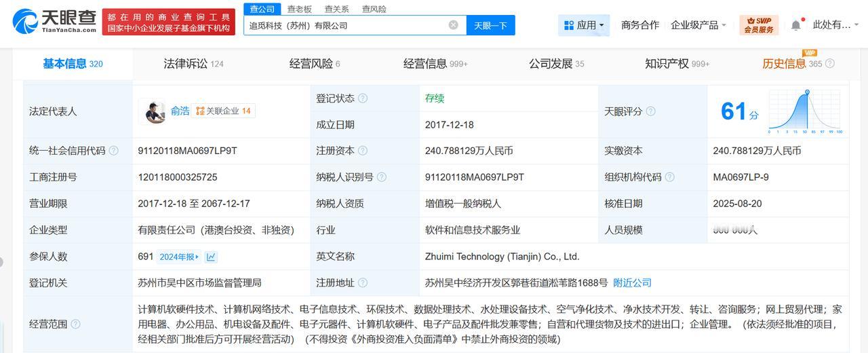Click the 有限责任公司 enterprise type text
868x353 pixels.
[x=216, y=230]
